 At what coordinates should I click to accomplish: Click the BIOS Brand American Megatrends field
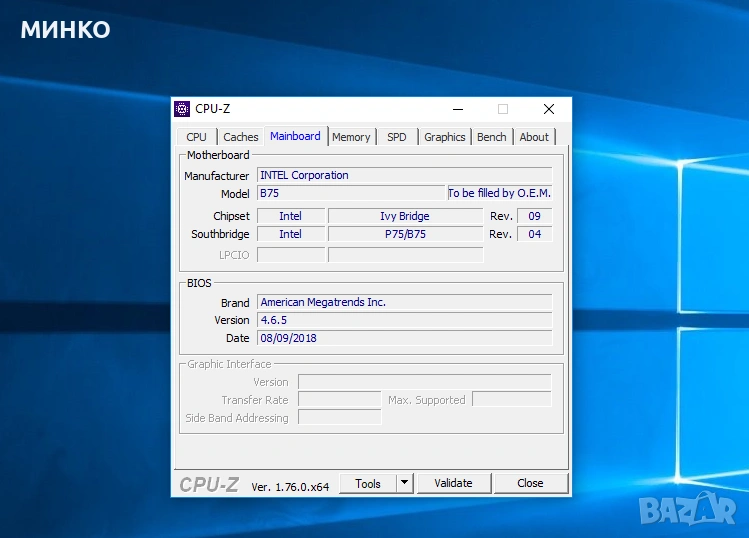pyautogui.click(x=404, y=302)
